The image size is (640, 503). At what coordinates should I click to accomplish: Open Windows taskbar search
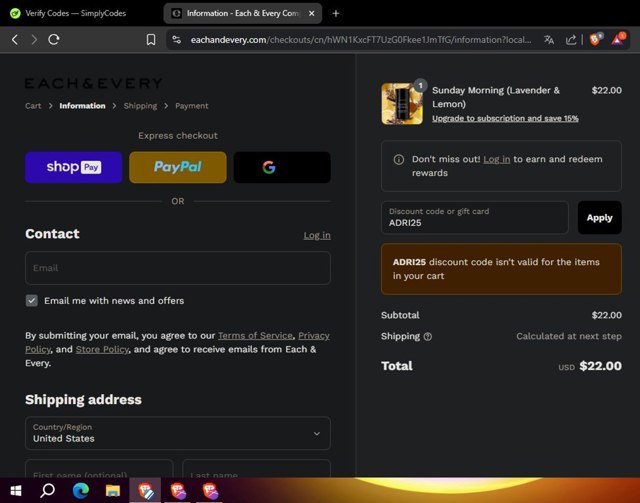[48, 490]
